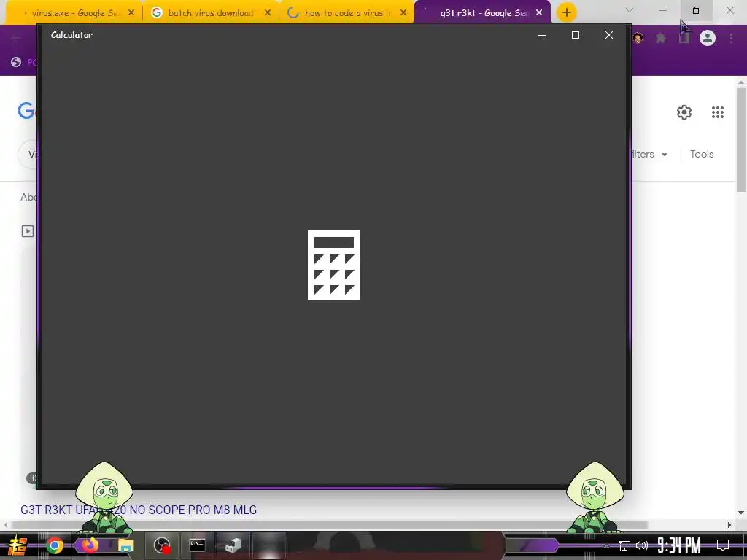
Task: Switch to the virus.exe Google Search tab
Action: (x=74, y=13)
